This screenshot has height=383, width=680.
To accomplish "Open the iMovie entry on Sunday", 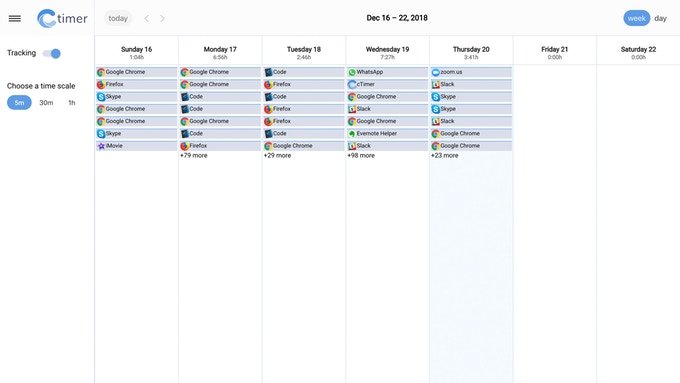I will coord(137,146).
